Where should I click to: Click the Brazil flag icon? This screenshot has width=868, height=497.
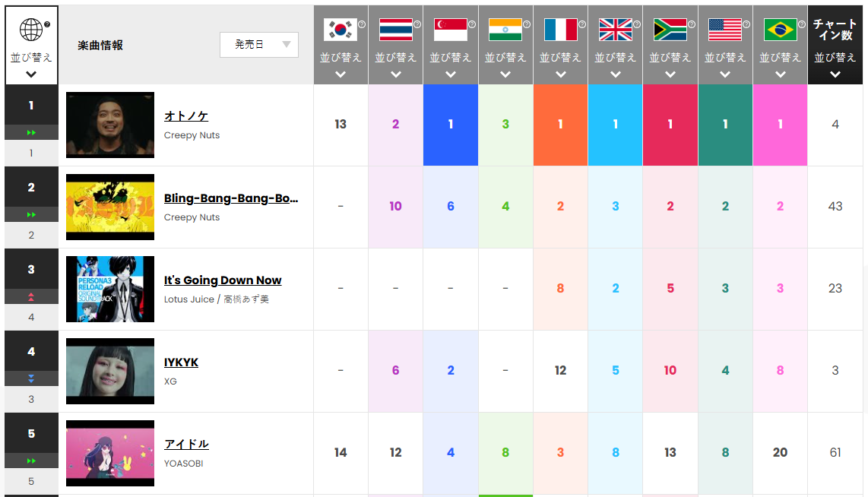779,30
